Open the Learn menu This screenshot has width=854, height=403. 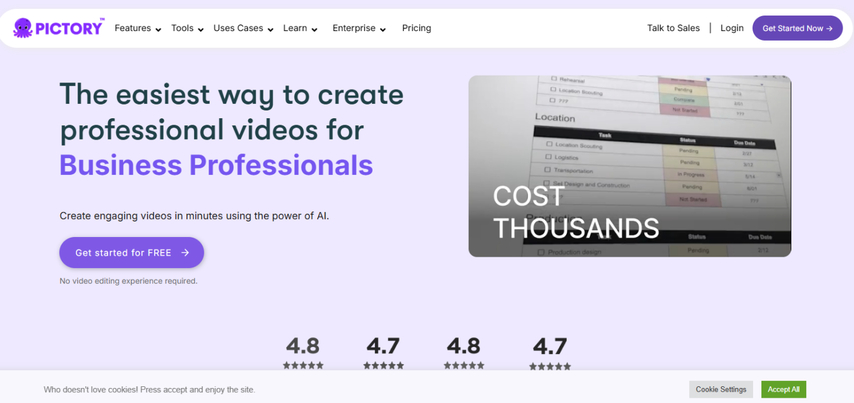tap(295, 28)
